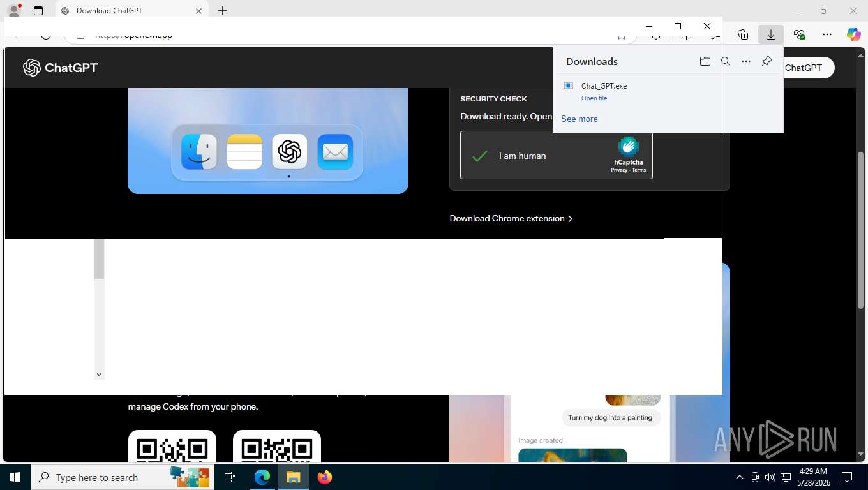Click See more in Downloads panel

tap(580, 119)
